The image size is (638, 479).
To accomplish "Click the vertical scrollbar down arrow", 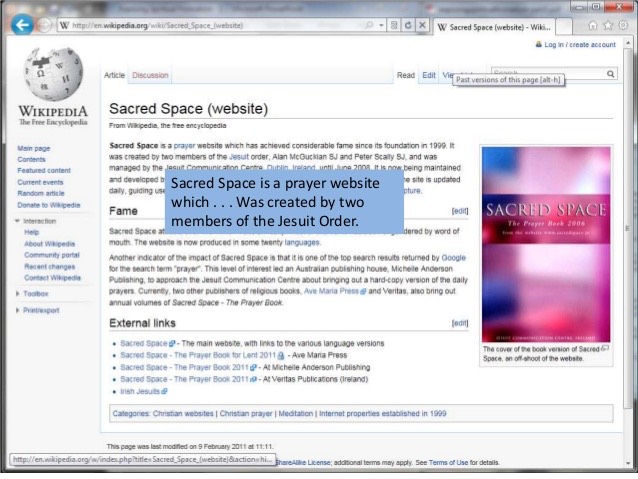I will pyautogui.click(x=628, y=463).
